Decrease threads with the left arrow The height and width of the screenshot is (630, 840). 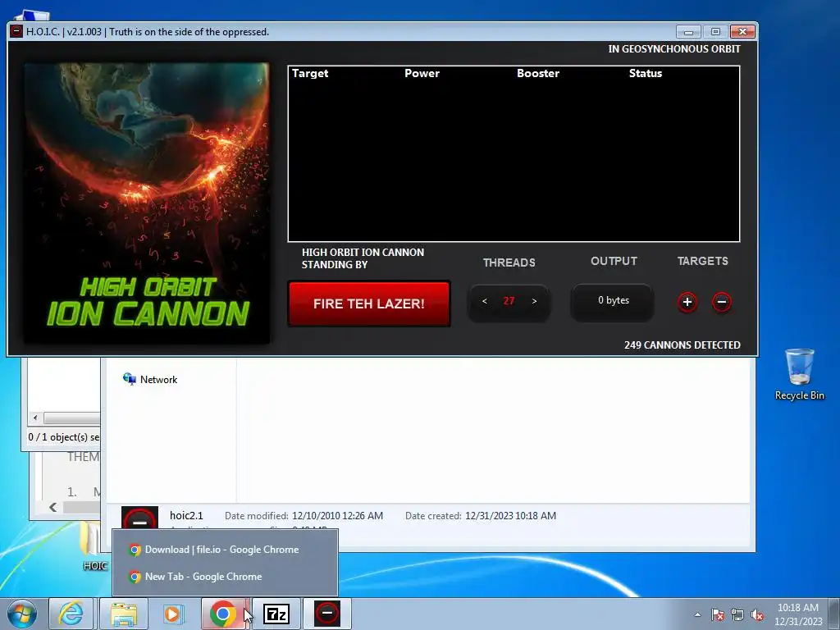(x=484, y=301)
